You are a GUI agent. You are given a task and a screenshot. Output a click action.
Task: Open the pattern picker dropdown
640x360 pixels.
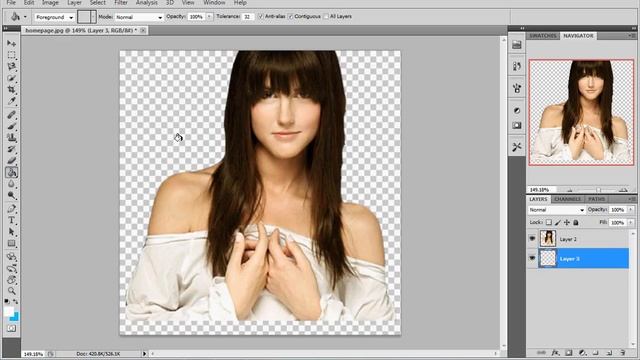click(x=93, y=17)
